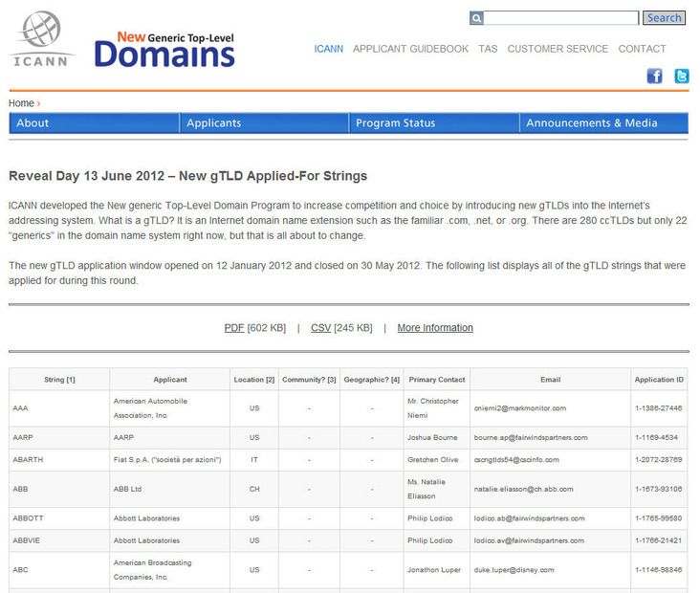Open the ICANN top navigation link
Image resolution: width=700 pixels, height=593 pixels.
329,49
